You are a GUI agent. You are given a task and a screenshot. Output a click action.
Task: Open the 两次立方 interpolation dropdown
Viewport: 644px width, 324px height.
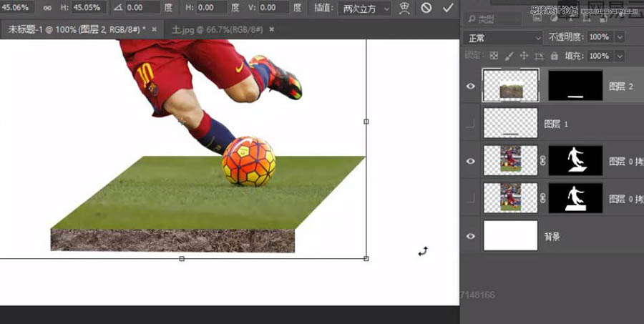pos(366,8)
